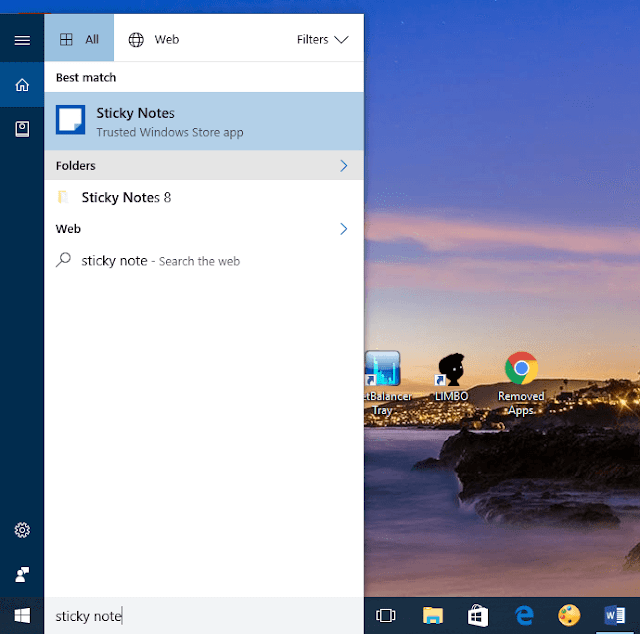Click the Sticky Notes 8 folder icon

[x=63, y=197]
